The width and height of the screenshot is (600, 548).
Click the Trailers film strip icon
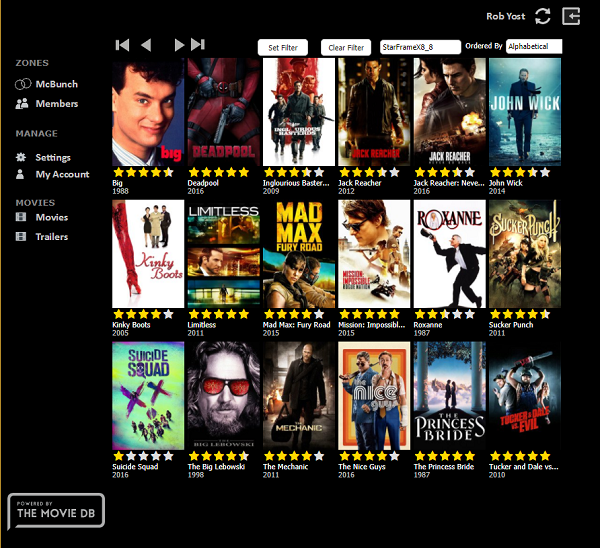21,236
